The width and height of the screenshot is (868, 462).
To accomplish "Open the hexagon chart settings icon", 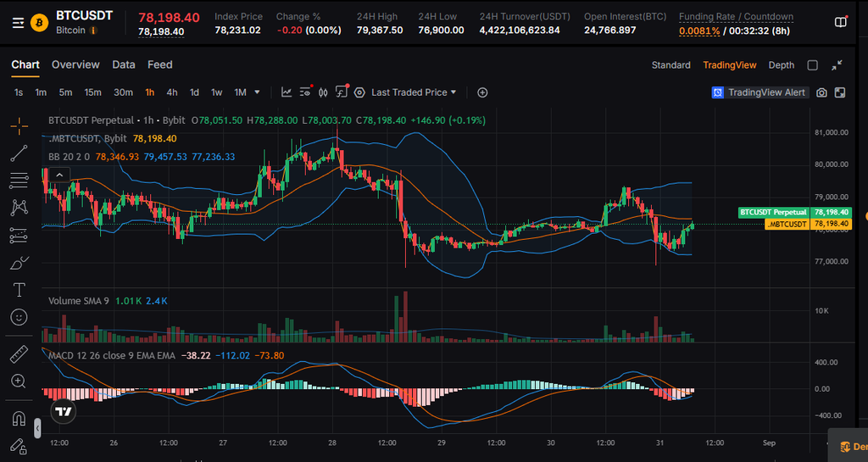I will coord(359,92).
